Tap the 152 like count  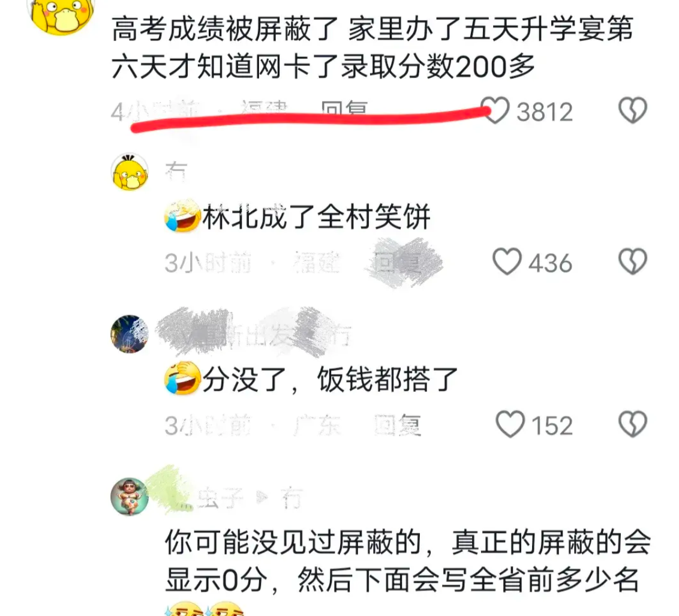pos(552,425)
